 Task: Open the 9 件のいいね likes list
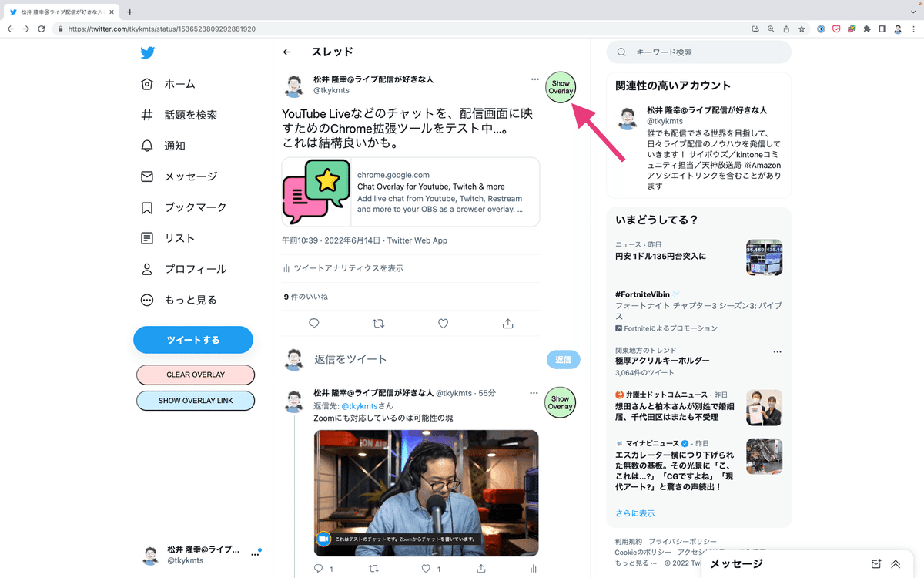[x=306, y=297]
